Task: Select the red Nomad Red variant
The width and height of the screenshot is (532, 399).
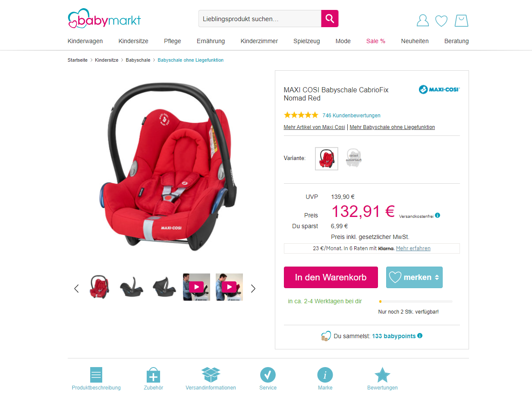Action: 327,159
